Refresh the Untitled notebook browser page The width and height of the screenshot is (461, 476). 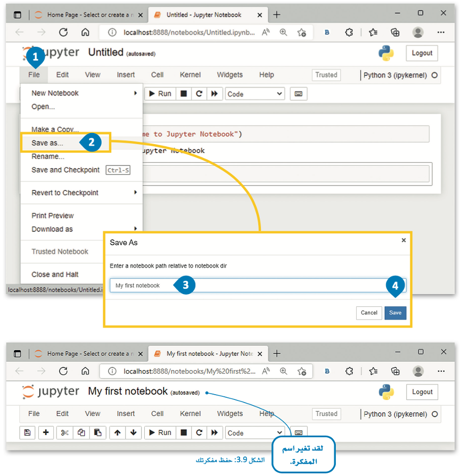[63, 32]
